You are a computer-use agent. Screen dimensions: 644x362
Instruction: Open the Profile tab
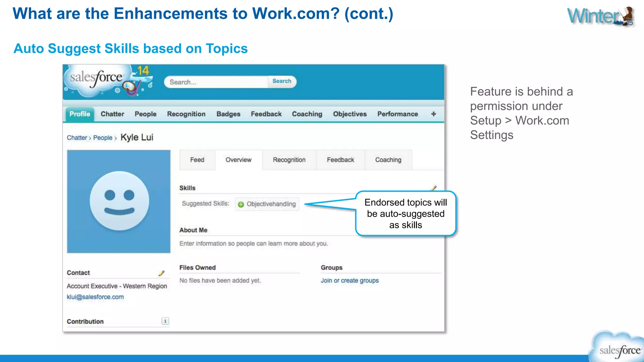point(80,114)
